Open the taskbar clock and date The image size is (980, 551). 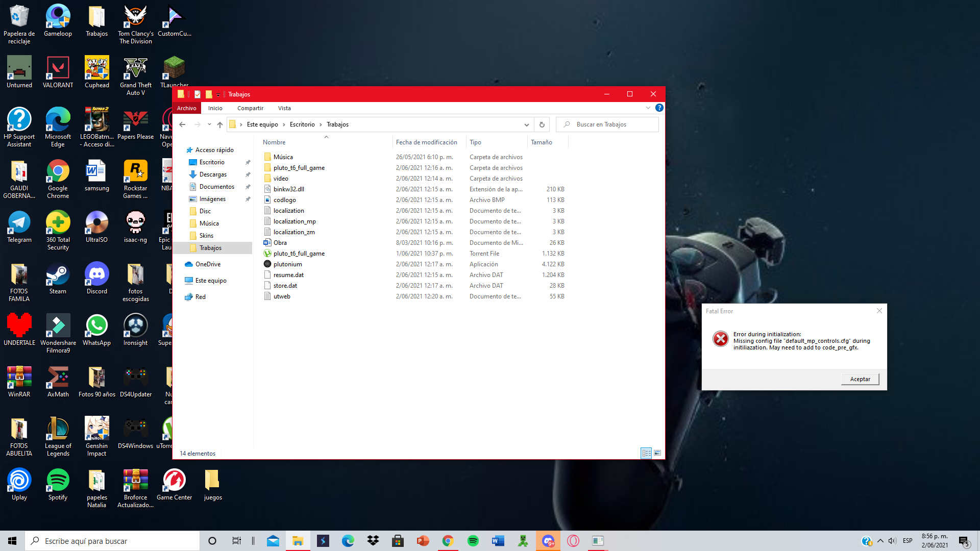[935, 541]
